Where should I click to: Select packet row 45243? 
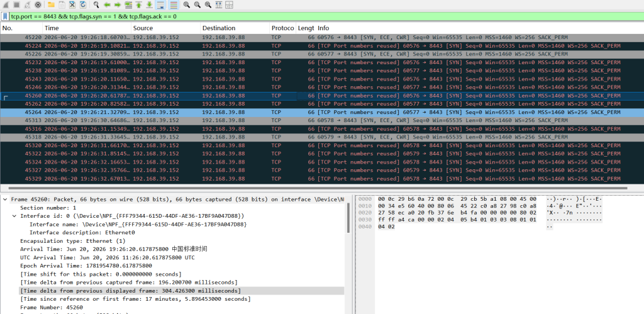click(x=322, y=79)
